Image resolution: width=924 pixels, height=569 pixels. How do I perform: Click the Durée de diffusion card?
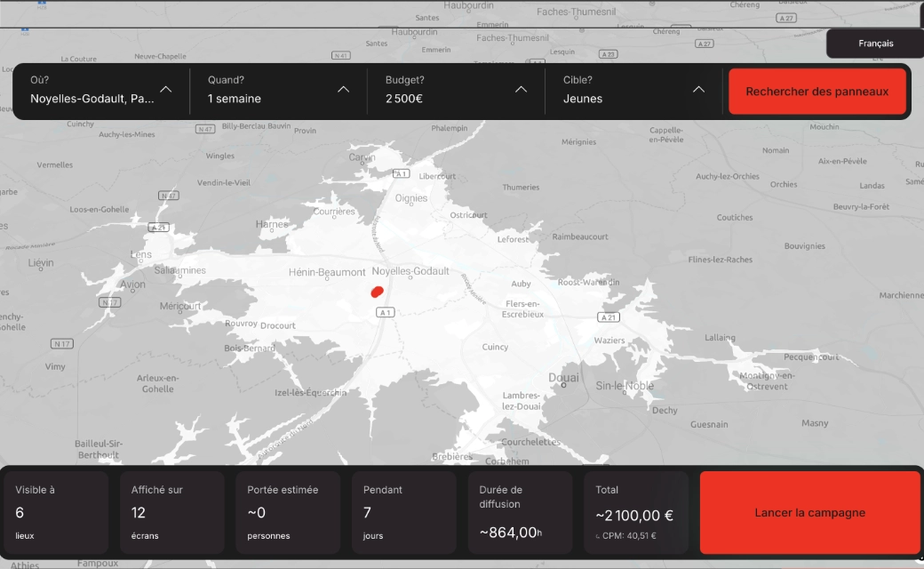coord(520,513)
